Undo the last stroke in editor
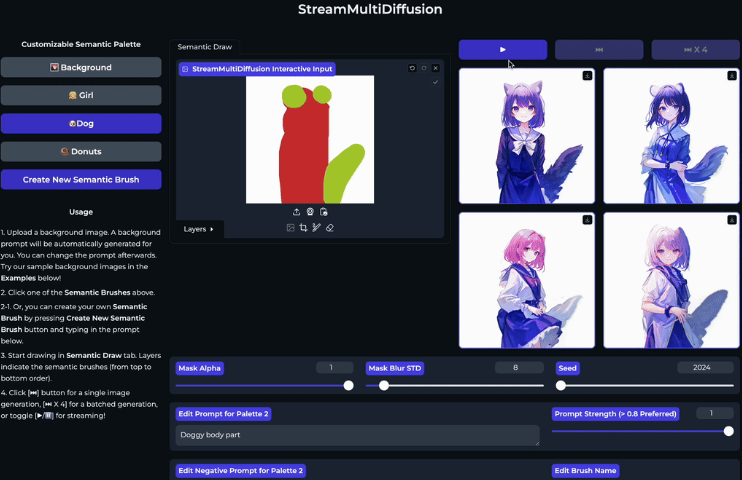 412,68
